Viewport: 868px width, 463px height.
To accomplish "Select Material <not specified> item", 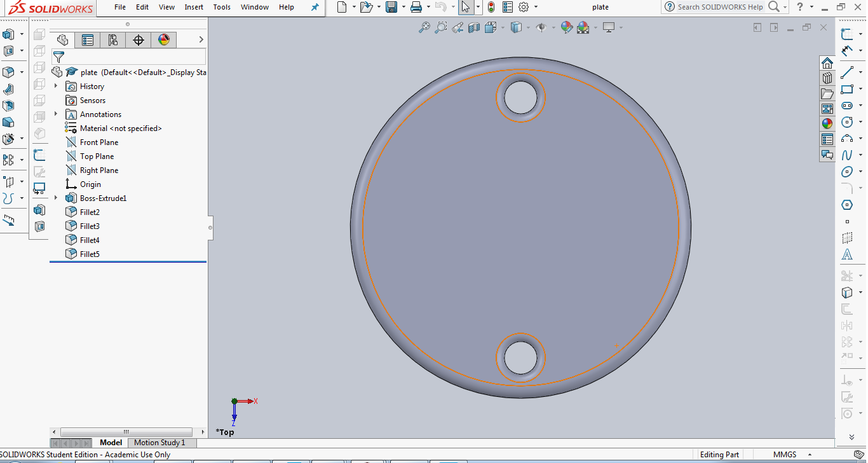I will (x=113, y=128).
